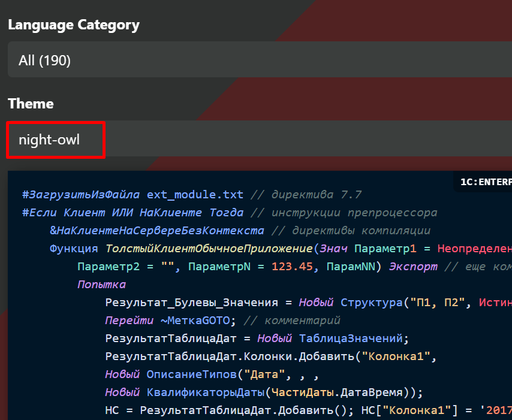Click string literal "Колонка1" in Добавить call

(x=396, y=356)
